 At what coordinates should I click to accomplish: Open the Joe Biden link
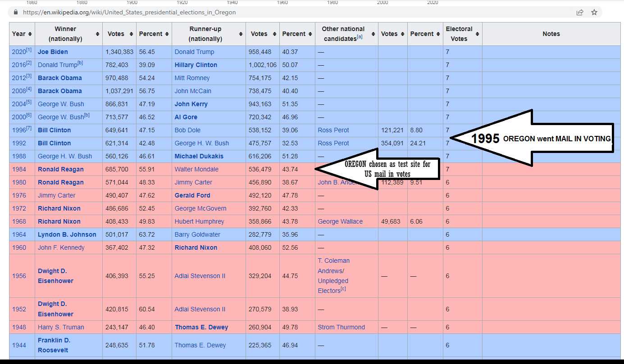[x=53, y=52]
